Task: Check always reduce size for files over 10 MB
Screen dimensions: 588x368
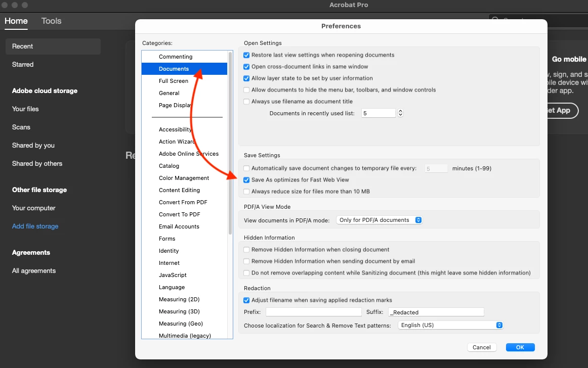Action: tap(246, 192)
